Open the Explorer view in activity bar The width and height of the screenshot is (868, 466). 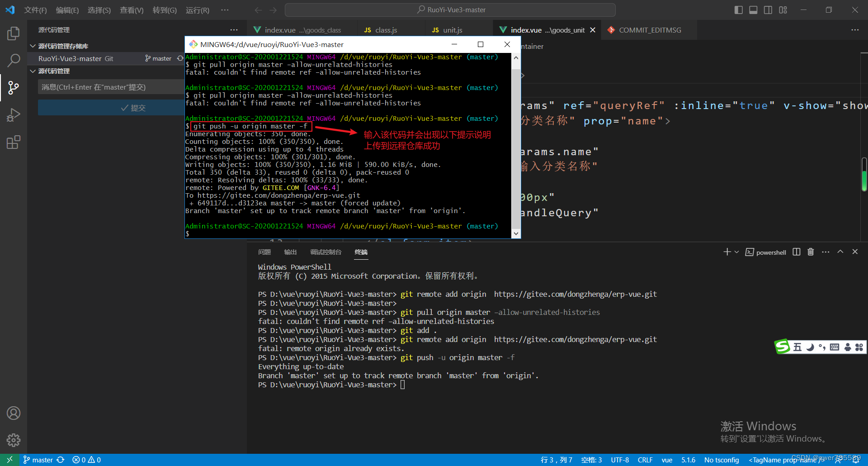(x=14, y=33)
